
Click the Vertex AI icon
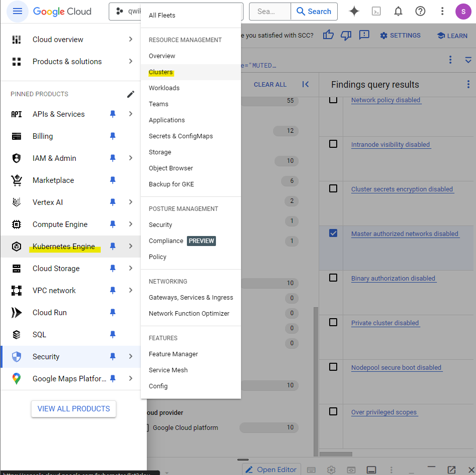coord(17,202)
